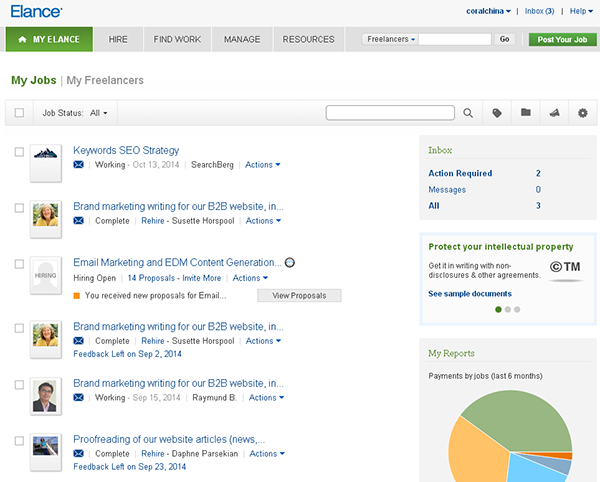Expand Actions for Raymund B. job
Viewport: 600px width, 482px height.
(266, 397)
